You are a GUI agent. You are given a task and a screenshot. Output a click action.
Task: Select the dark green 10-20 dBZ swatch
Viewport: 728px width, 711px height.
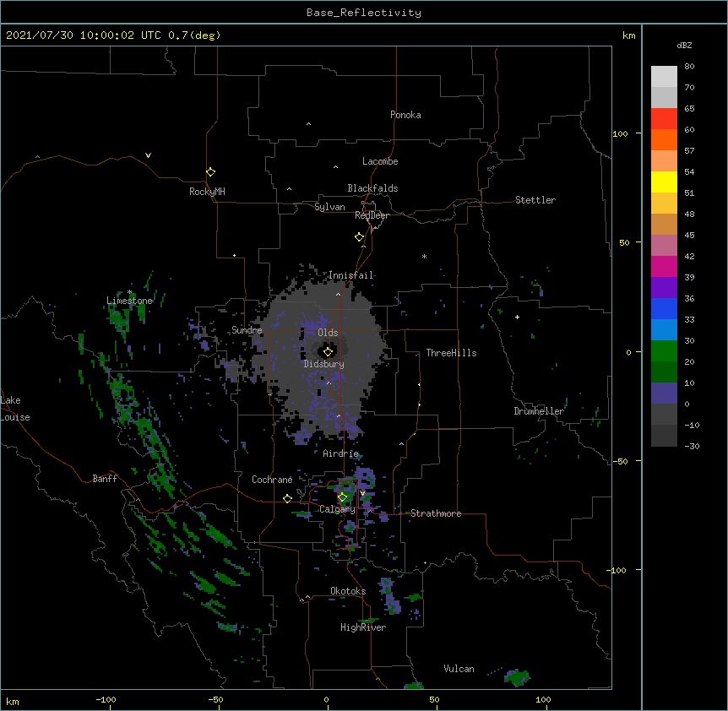(664, 372)
